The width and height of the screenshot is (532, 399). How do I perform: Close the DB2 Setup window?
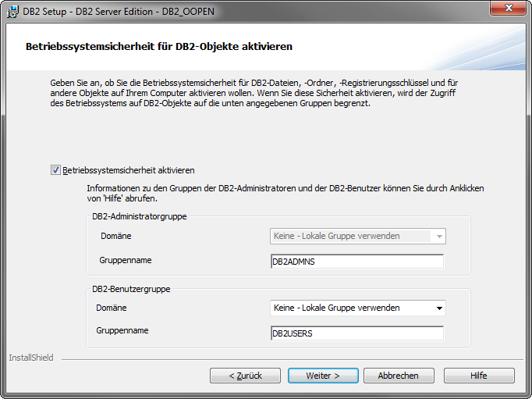click(508, 8)
